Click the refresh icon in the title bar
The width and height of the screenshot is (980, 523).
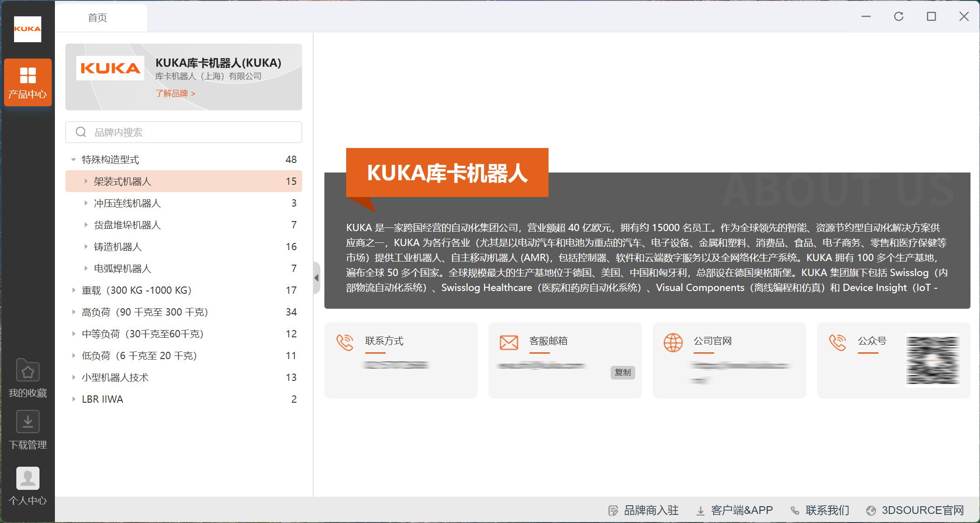click(898, 16)
